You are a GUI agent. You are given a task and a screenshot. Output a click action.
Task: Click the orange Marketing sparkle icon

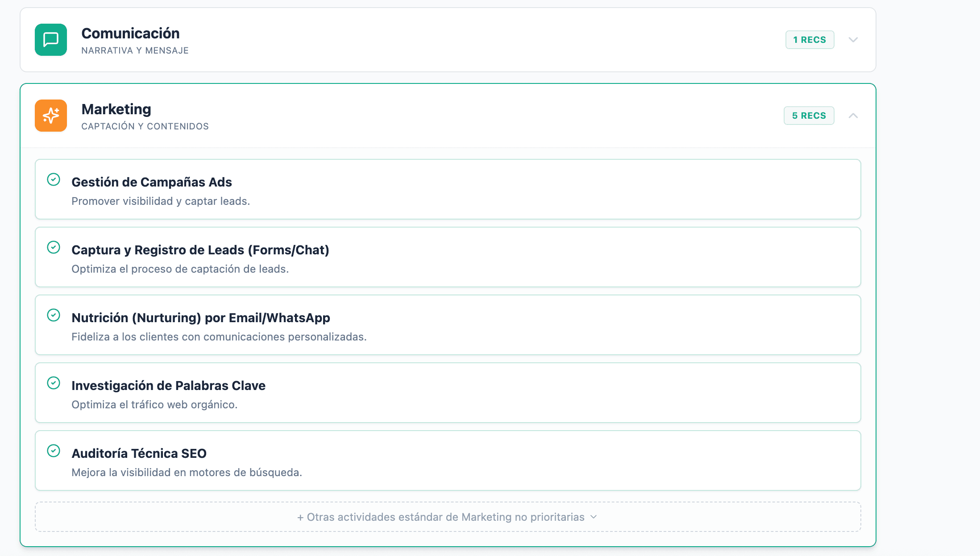click(51, 116)
